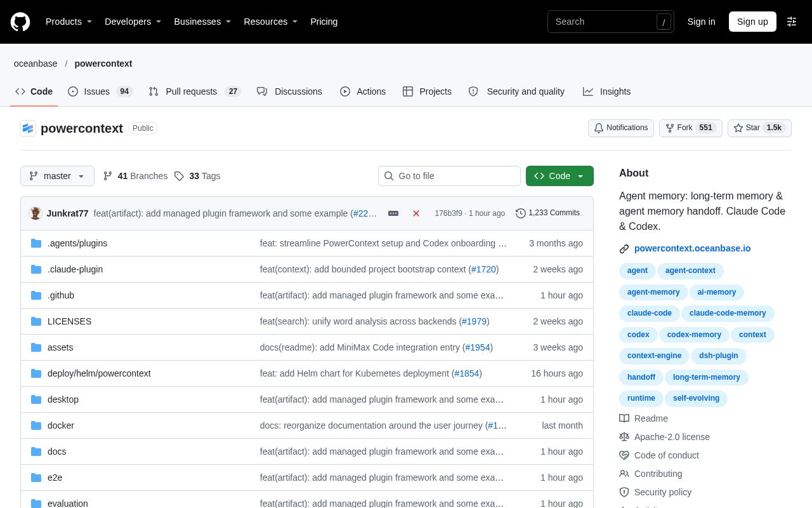Expand the Products menu
The height and width of the screenshot is (508, 812).
click(69, 22)
